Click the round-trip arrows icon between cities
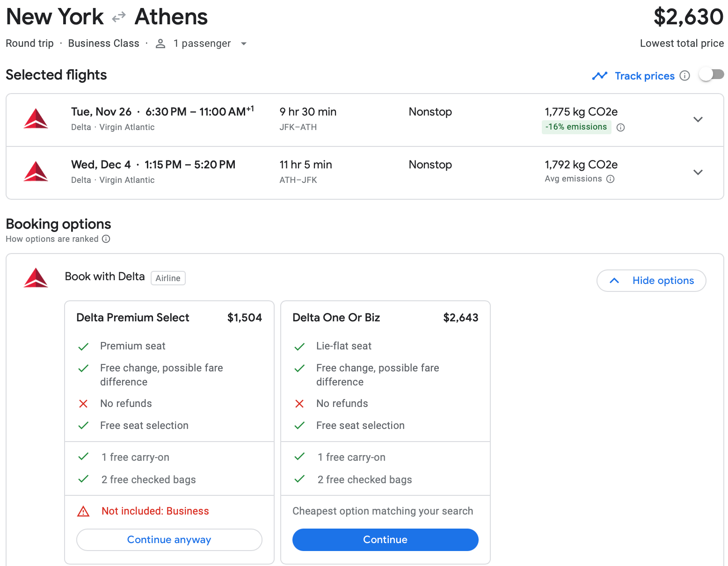The height and width of the screenshot is (566, 728). pos(119,17)
